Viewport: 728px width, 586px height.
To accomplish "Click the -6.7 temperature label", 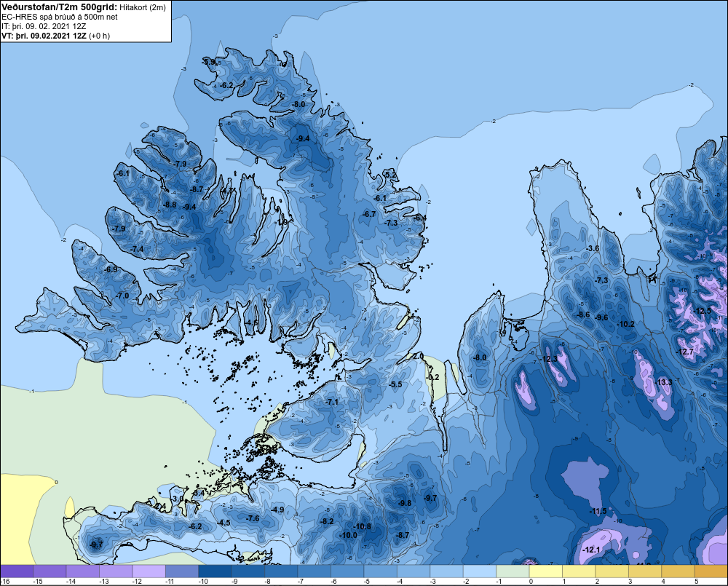I will (369, 214).
